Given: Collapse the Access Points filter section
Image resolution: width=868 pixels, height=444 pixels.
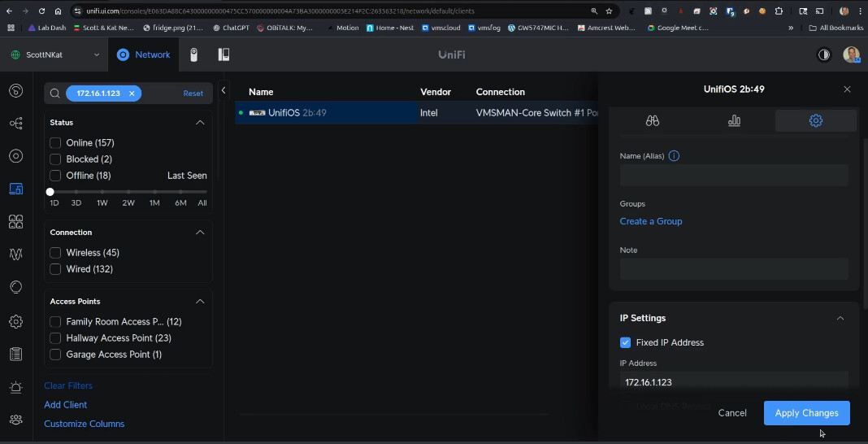Looking at the screenshot, I should pos(200,302).
